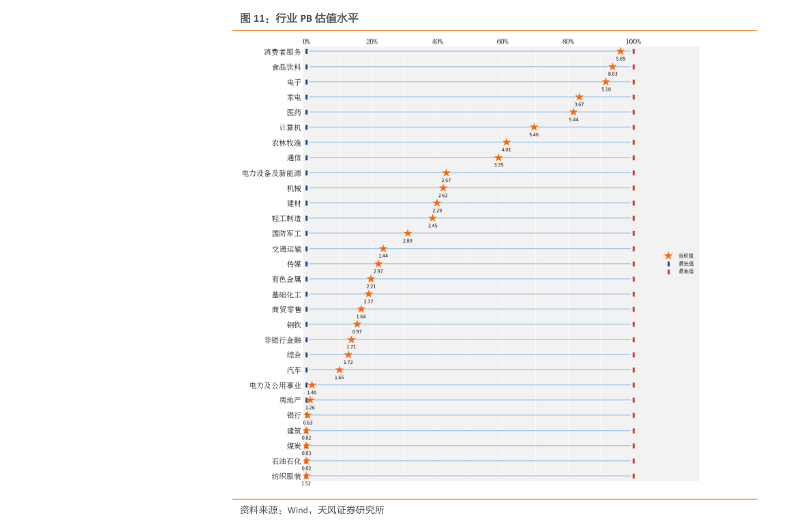Viewport: 812px width, 529px height.
Task: Select the 食品饮料 star at 8.03
Action: pos(612,67)
